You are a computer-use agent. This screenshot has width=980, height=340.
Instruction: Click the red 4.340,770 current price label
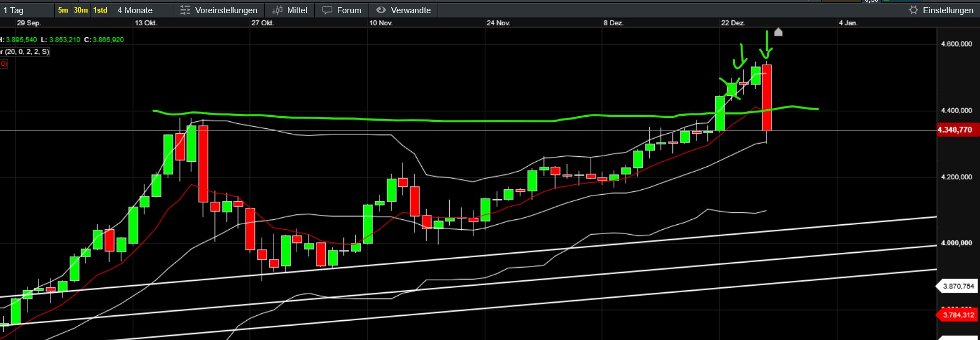tap(955, 130)
